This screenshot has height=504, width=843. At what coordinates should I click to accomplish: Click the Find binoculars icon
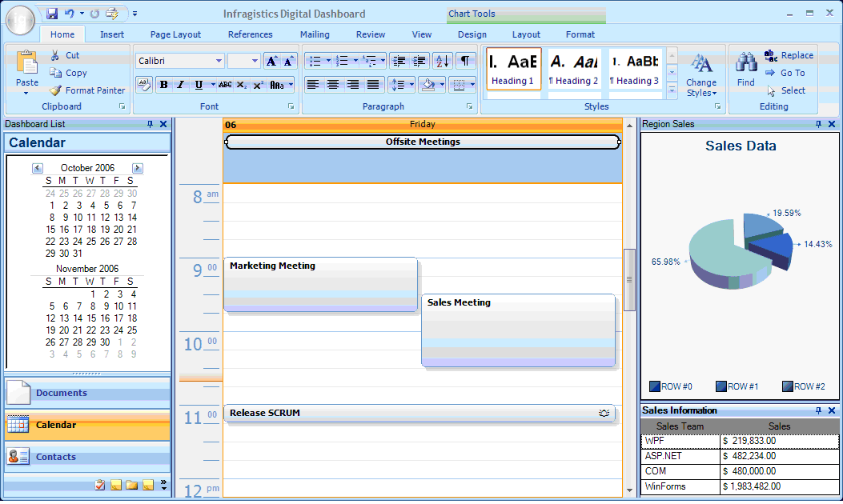[746, 64]
